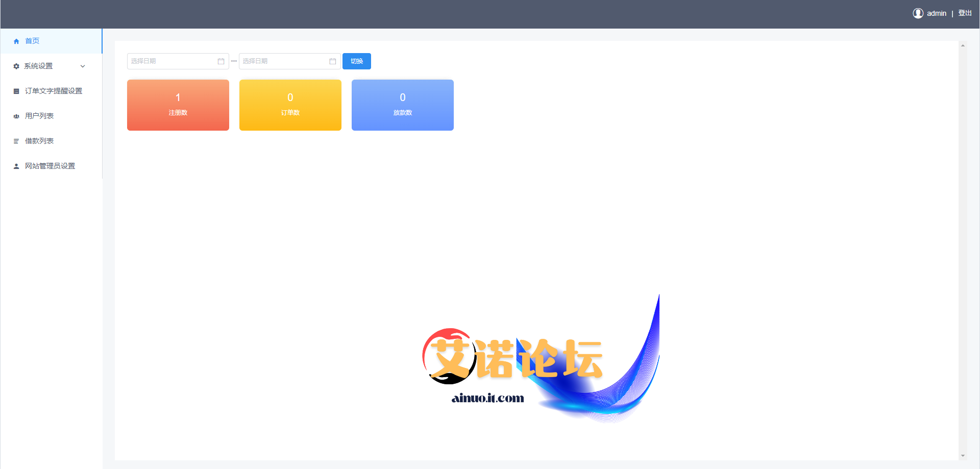
Task: Click the home icon beside 首页
Action: tap(16, 41)
